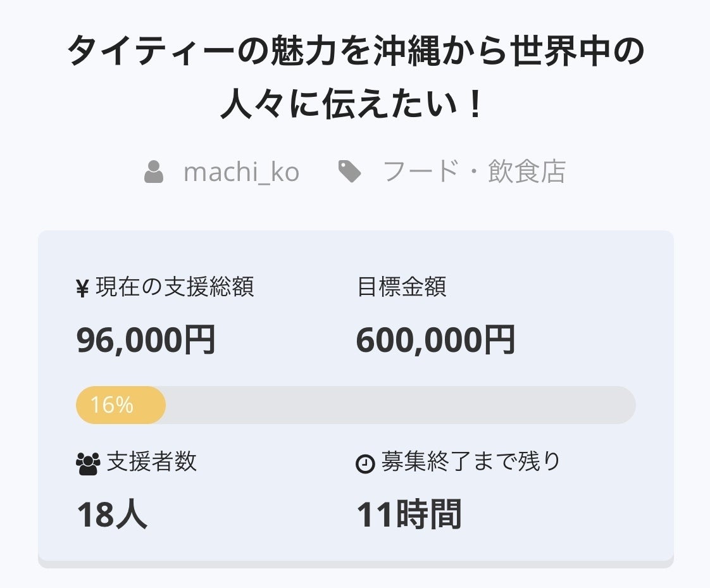The width and height of the screenshot is (710, 588).
Task: Click the user profile icon beside machi_ko
Action: pos(154,172)
